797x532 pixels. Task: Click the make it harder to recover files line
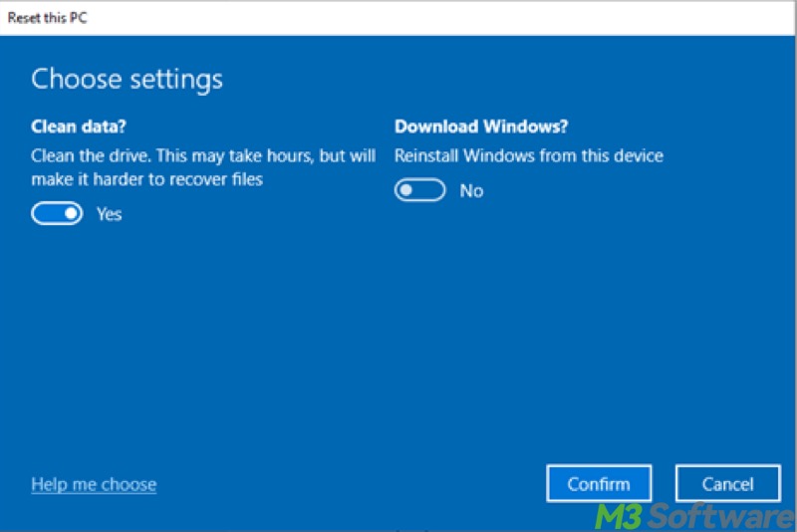[146, 179]
